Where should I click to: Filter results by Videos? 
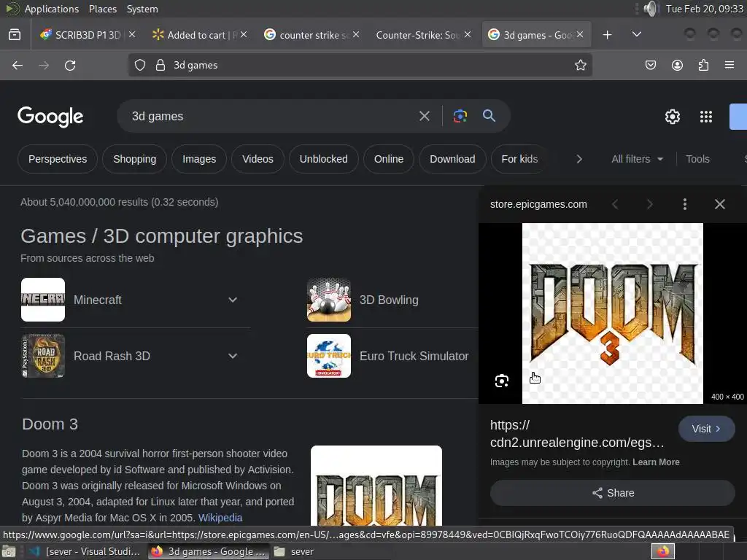point(258,159)
